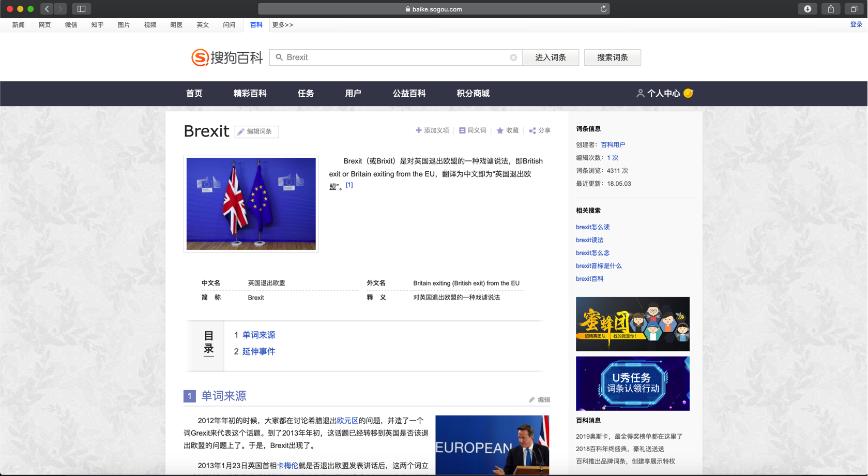The height and width of the screenshot is (476, 868).
Task: Reload page using refresh icon
Action: (x=603, y=9)
